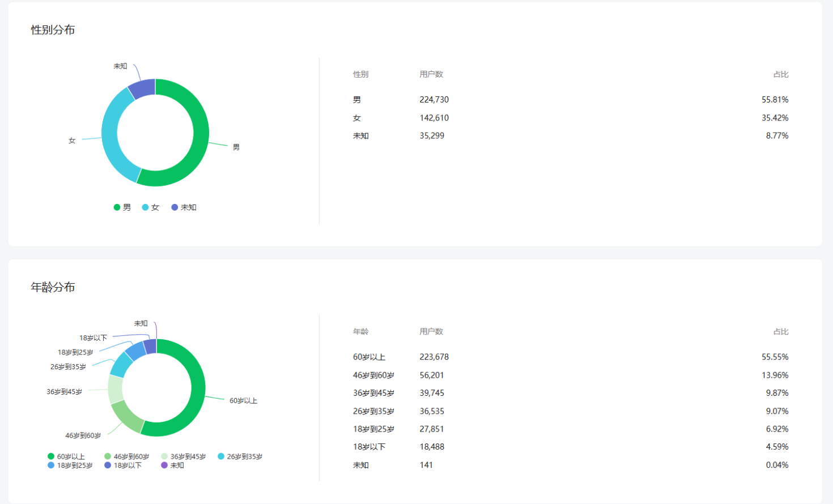
Task: Click the pale green 36岁到45岁 slice of age donut
Action: coord(115,390)
